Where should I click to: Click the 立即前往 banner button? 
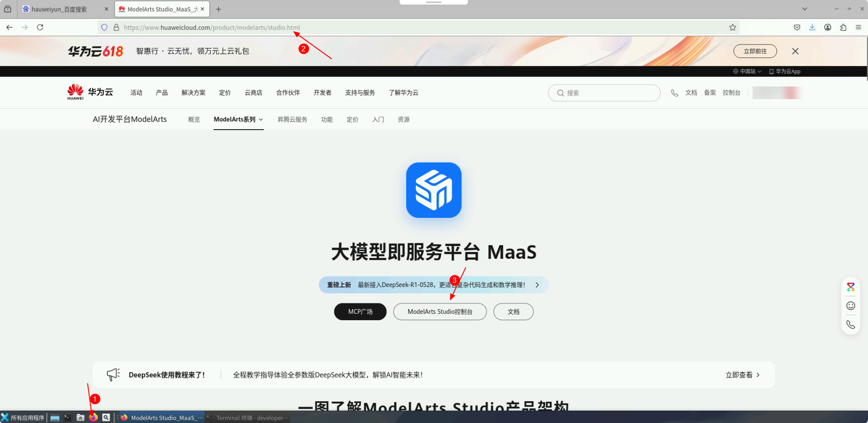(755, 51)
